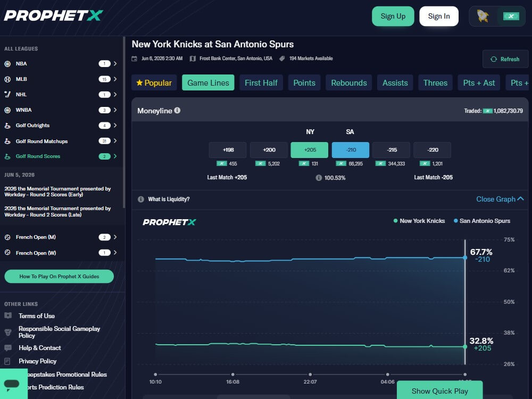Click the Responsible Social Gameplay shield icon

[x=8, y=332]
